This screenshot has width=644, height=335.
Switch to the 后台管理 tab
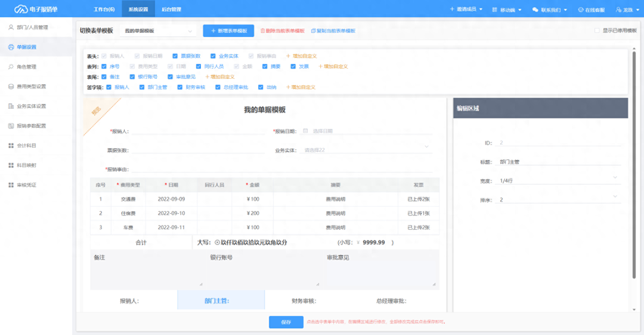[x=171, y=9]
